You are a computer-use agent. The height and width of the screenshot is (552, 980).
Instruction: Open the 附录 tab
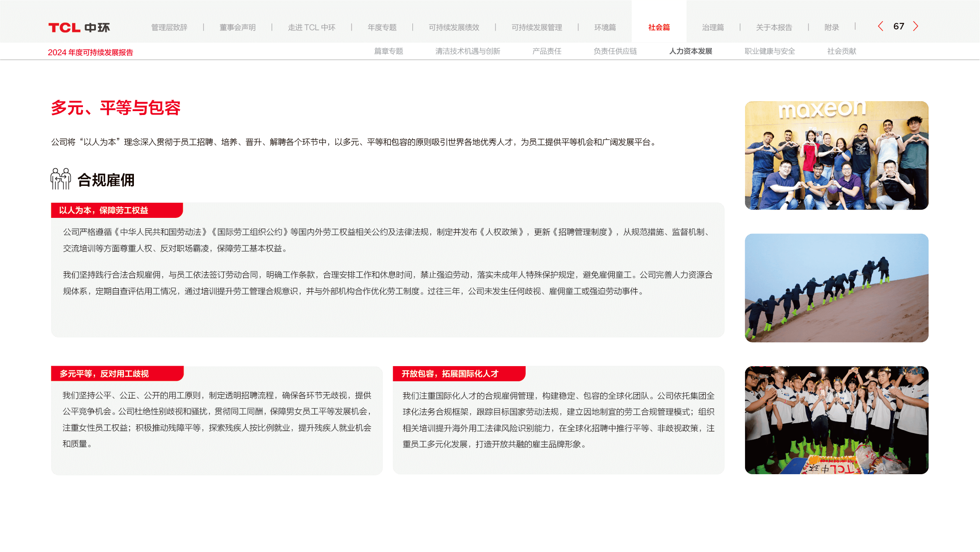tap(831, 28)
